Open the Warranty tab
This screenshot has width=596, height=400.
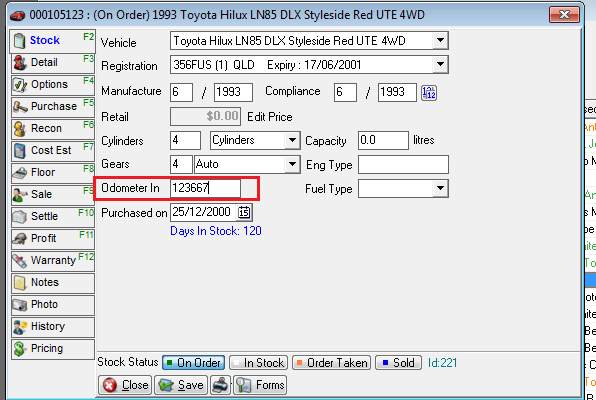click(x=52, y=261)
